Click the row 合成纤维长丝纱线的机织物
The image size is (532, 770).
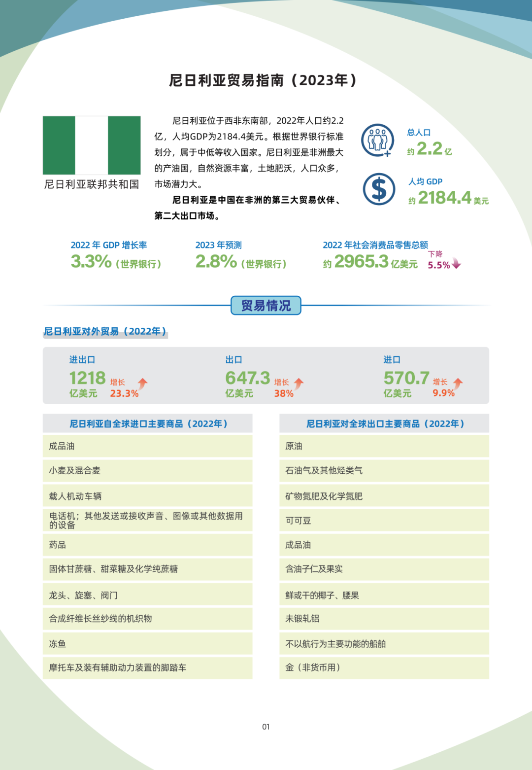point(148,619)
